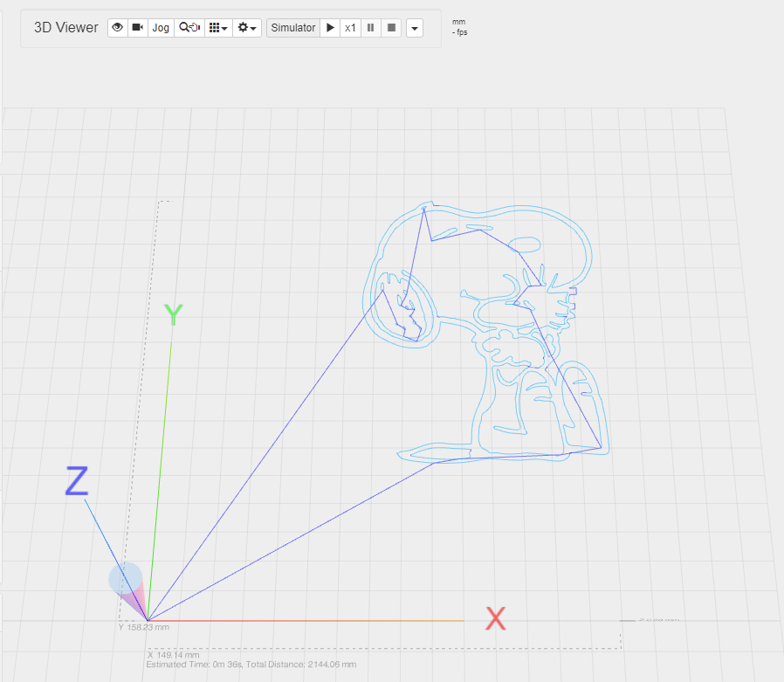
Task: Click the mm units indicator text
Action: [458, 22]
